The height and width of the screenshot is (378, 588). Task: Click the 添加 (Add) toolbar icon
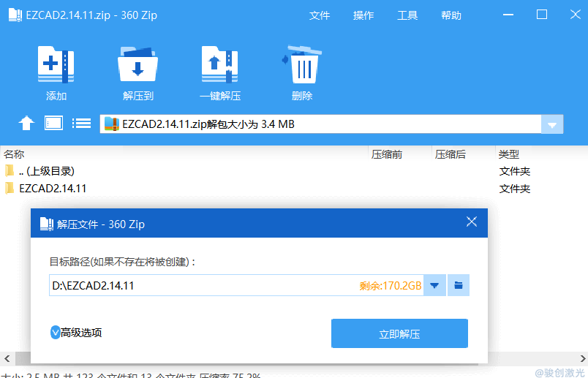56,64
